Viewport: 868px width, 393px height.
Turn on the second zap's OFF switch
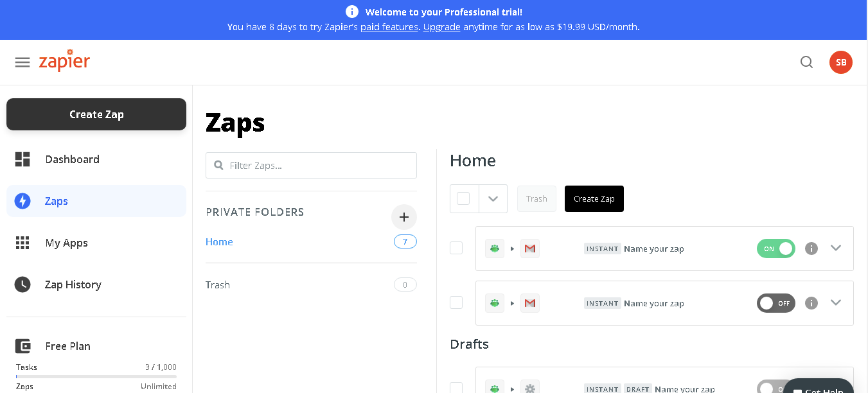776,303
